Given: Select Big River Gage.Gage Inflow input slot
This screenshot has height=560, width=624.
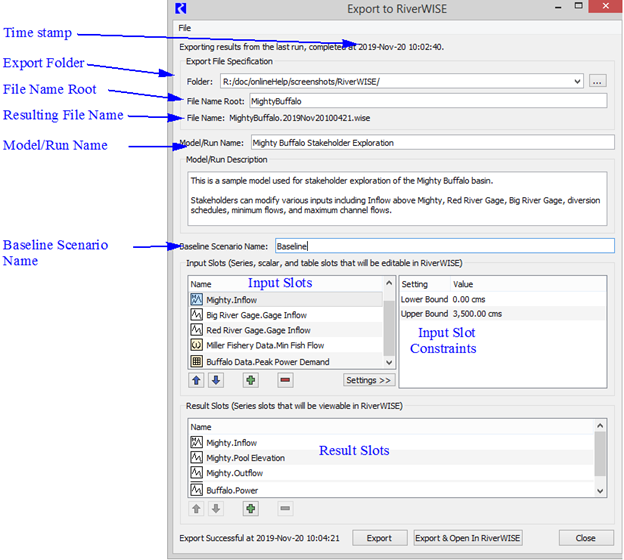Looking at the screenshot, I should click(258, 314).
